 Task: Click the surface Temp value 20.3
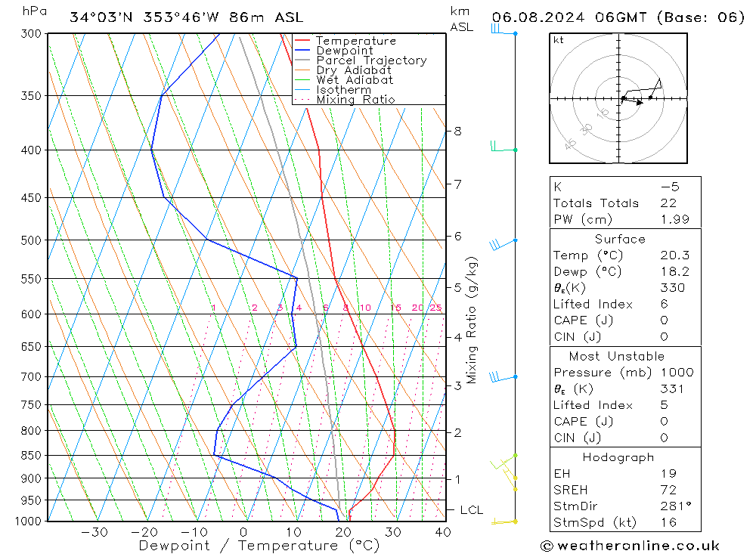(675, 255)
